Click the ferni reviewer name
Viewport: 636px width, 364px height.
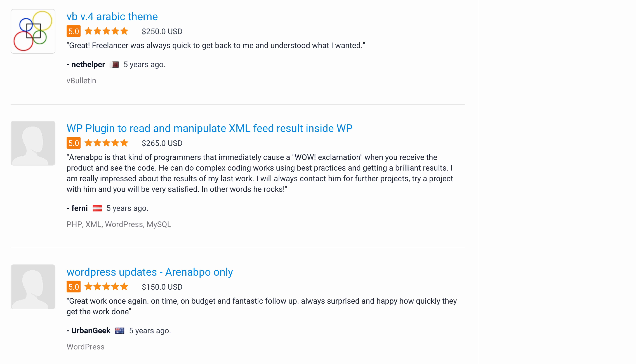coord(80,208)
